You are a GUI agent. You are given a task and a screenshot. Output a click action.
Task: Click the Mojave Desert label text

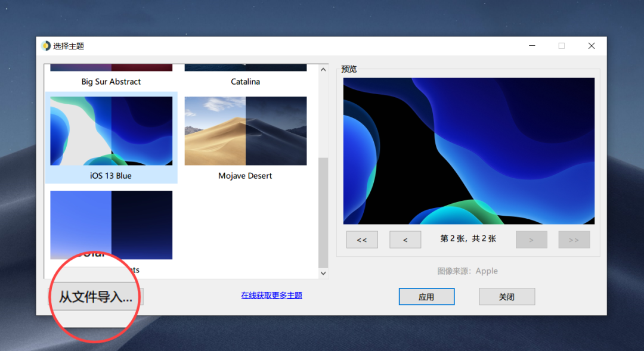245,176
